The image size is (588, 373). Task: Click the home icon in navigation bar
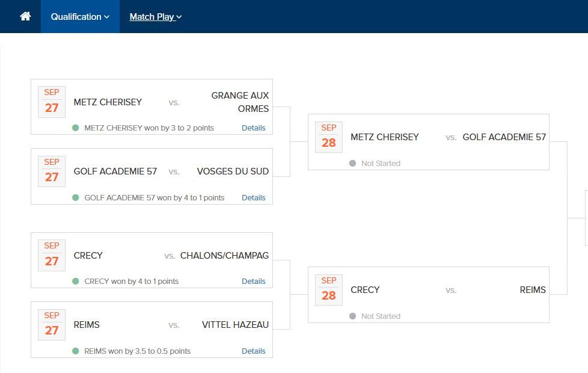click(25, 17)
